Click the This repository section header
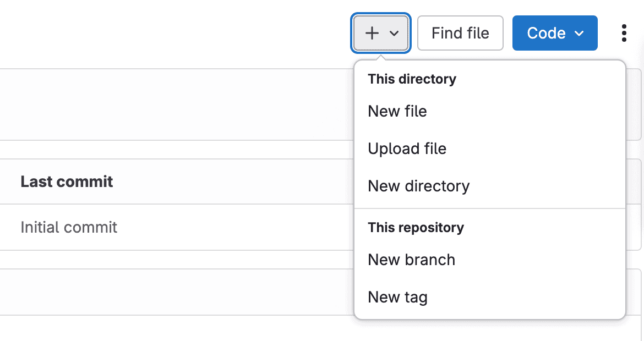This screenshot has height=341, width=644. pos(416,227)
